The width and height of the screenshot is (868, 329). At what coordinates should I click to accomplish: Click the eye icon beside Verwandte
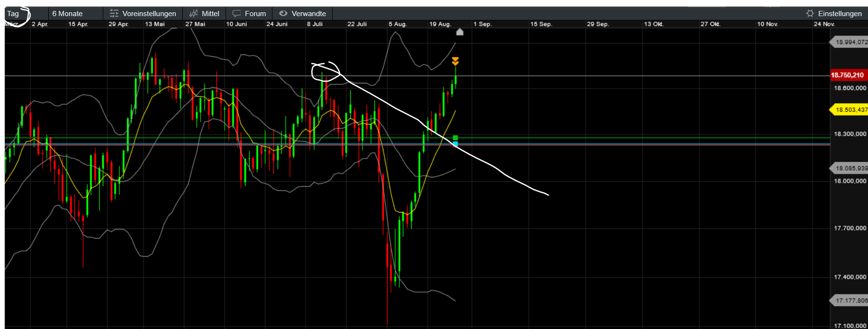coord(283,13)
